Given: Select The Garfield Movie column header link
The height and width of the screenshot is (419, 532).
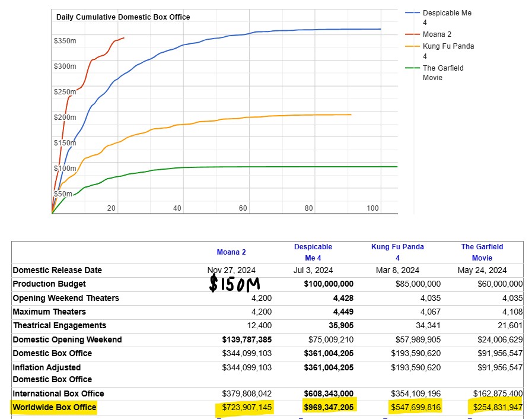Looking at the screenshot, I should (482, 252).
